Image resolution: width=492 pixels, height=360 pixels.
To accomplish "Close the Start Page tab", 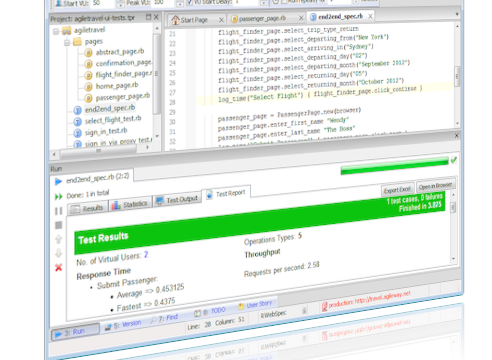I will (x=221, y=20).
